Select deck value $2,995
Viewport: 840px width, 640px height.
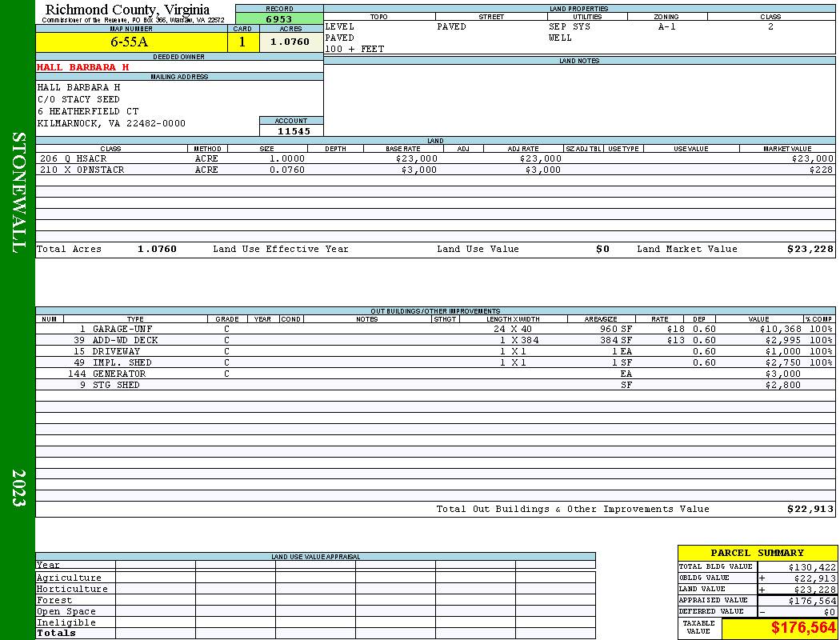tap(783, 341)
